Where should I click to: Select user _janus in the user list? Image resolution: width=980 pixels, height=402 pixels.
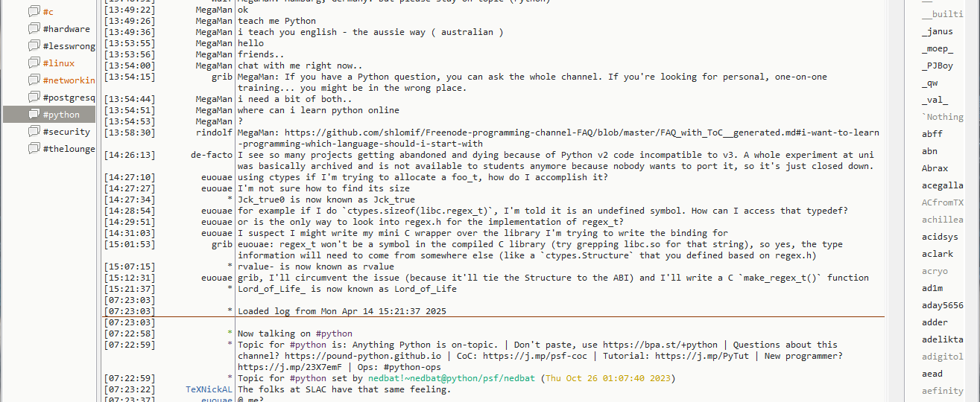pyautogui.click(x=937, y=31)
